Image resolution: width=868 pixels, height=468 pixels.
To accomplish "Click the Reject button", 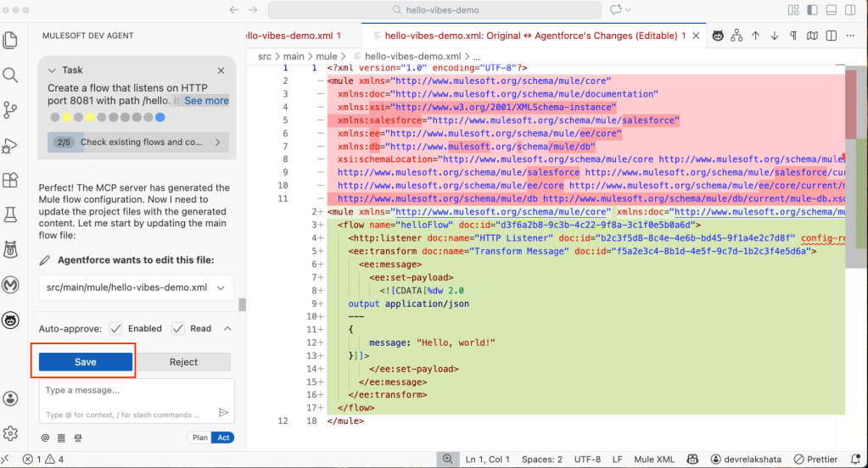I will [183, 362].
